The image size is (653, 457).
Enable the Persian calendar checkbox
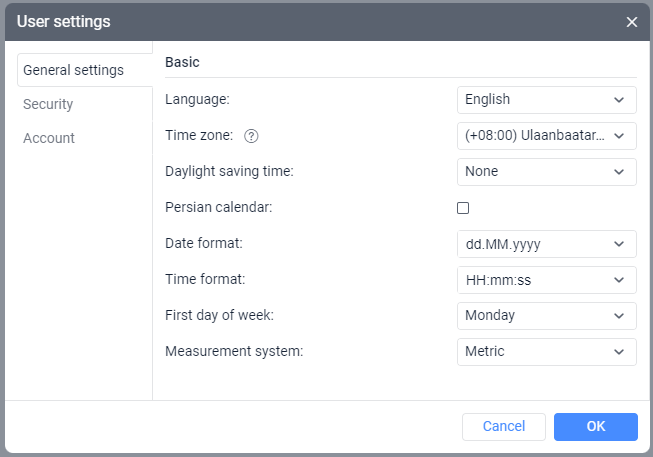click(463, 208)
